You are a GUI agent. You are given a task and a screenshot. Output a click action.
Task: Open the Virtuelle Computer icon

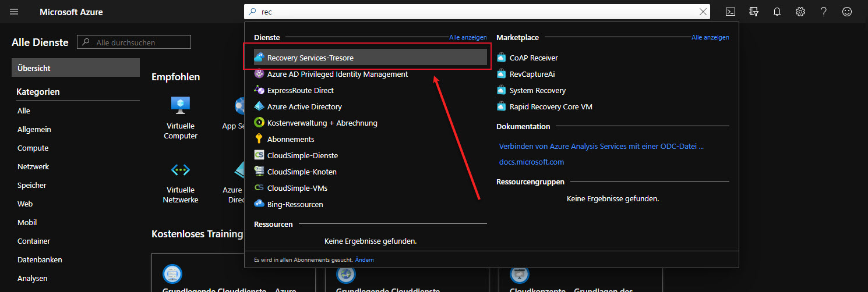tap(181, 105)
